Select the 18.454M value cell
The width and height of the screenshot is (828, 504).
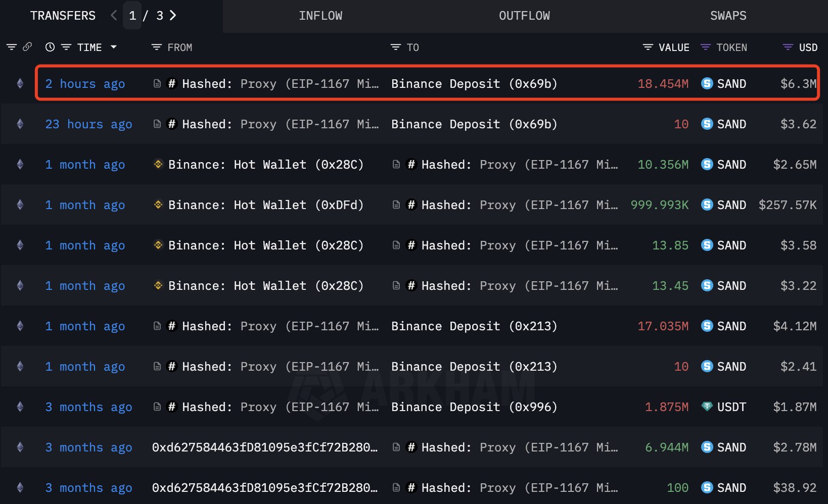coord(663,84)
